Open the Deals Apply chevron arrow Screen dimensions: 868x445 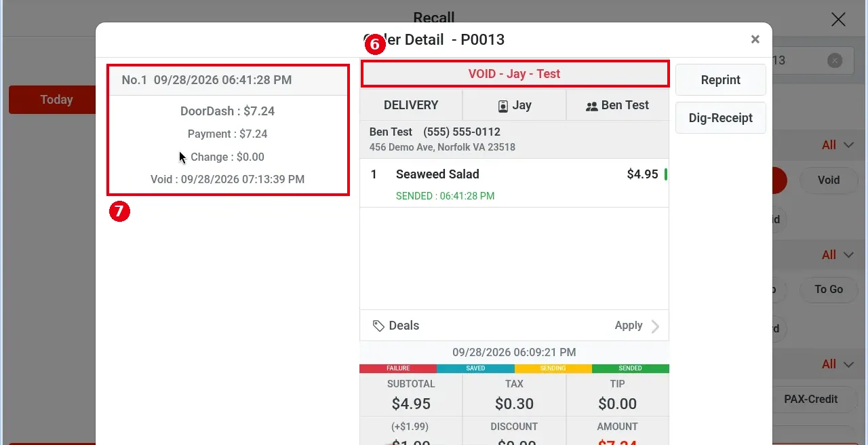click(x=655, y=326)
